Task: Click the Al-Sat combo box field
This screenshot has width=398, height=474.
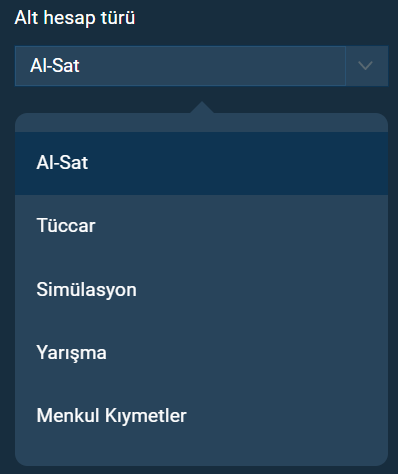Action: pos(180,66)
